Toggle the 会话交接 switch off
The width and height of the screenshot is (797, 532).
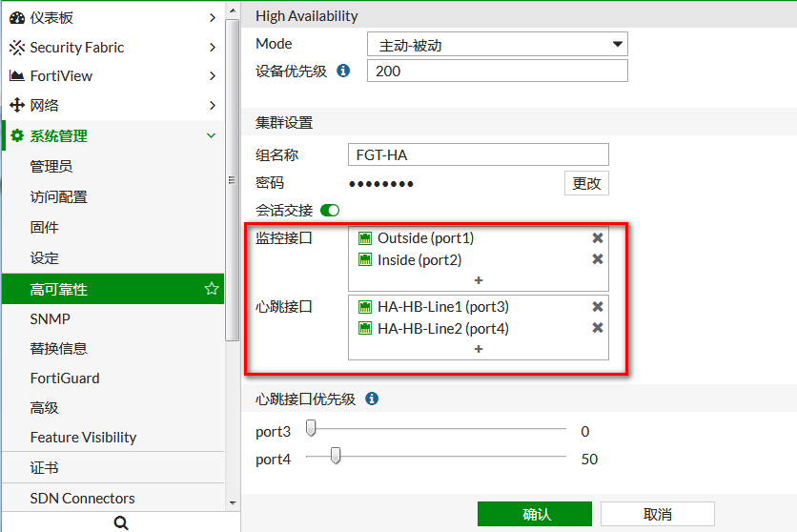(330, 210)
